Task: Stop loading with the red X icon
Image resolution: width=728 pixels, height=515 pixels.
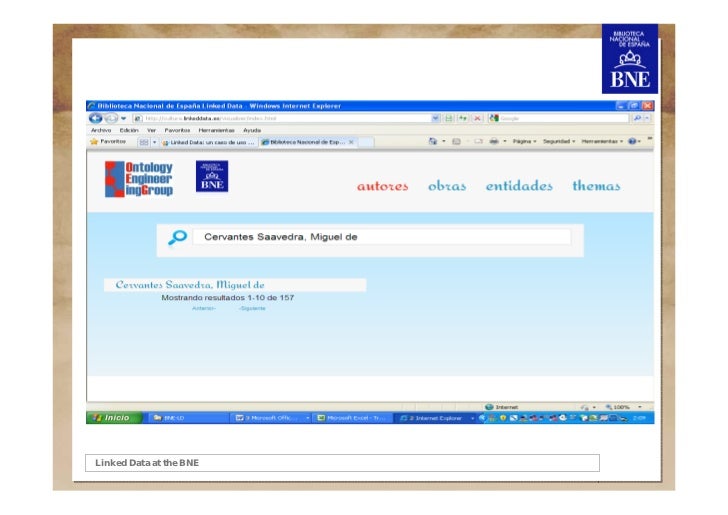Action: click(x=477, y=118)
